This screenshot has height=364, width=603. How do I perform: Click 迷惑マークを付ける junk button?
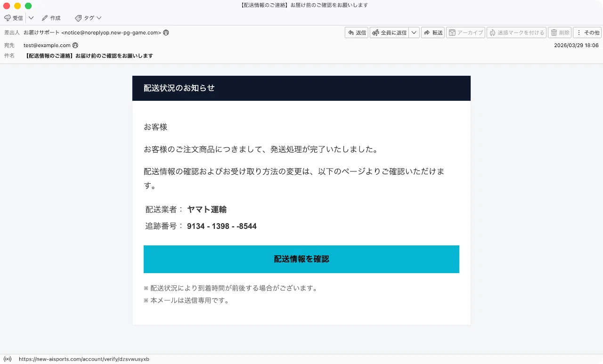pyautogui.click(x=516, y=32)
